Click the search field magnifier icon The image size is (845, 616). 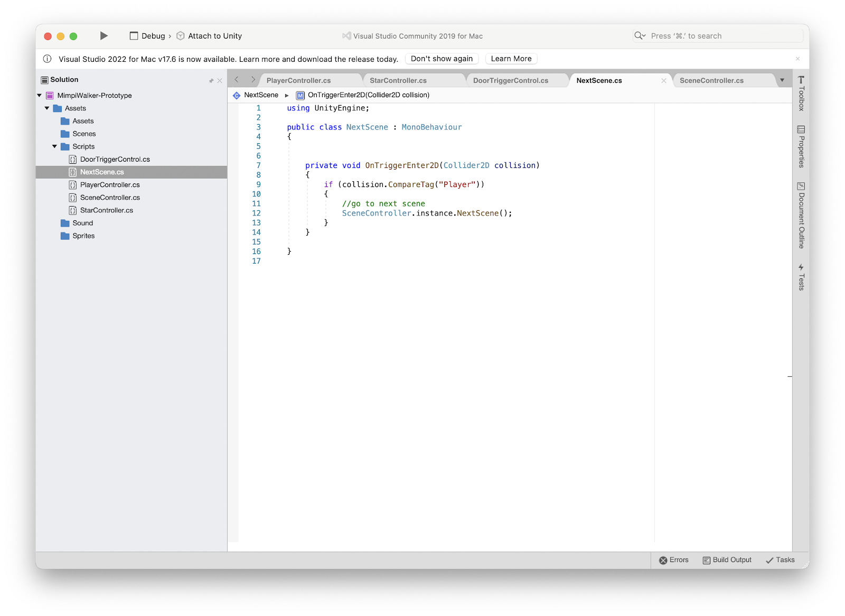(640, 36)
